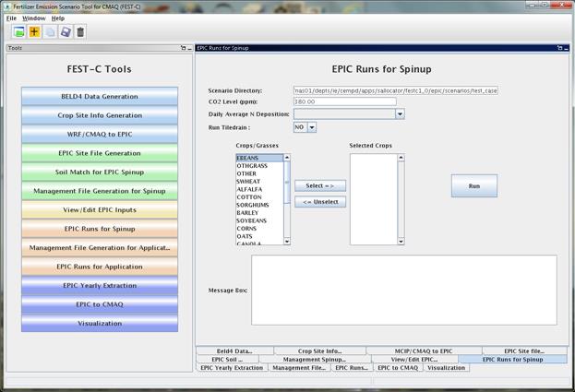Switch to the View/Edit EPIC tab
This screenshot has width=575, height=392.
coord(414,360)
